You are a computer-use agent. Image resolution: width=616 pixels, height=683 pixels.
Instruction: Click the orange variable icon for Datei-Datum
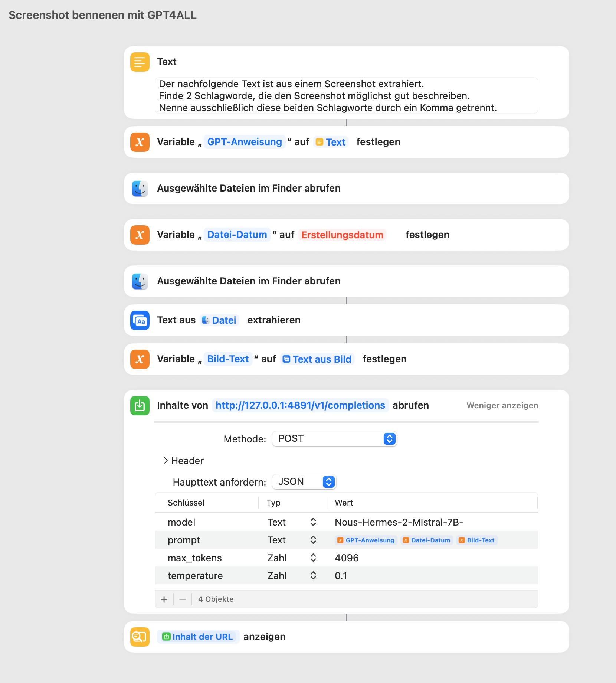tap(140, 235)
